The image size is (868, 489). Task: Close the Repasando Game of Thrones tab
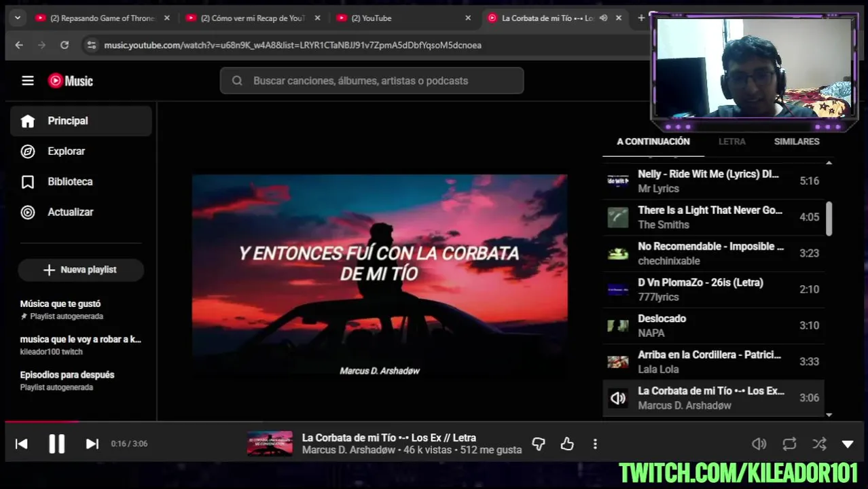coord(167,18)
